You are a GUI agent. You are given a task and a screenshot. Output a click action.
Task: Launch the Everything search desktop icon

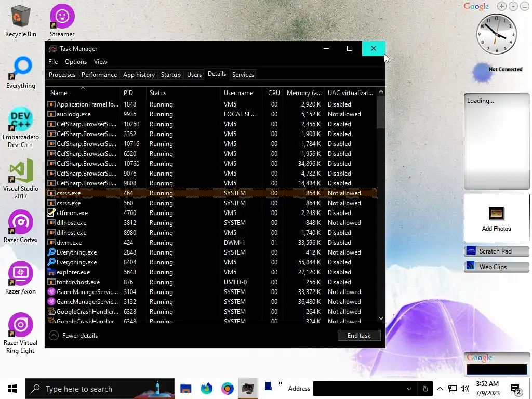click(x=21, y=73)
